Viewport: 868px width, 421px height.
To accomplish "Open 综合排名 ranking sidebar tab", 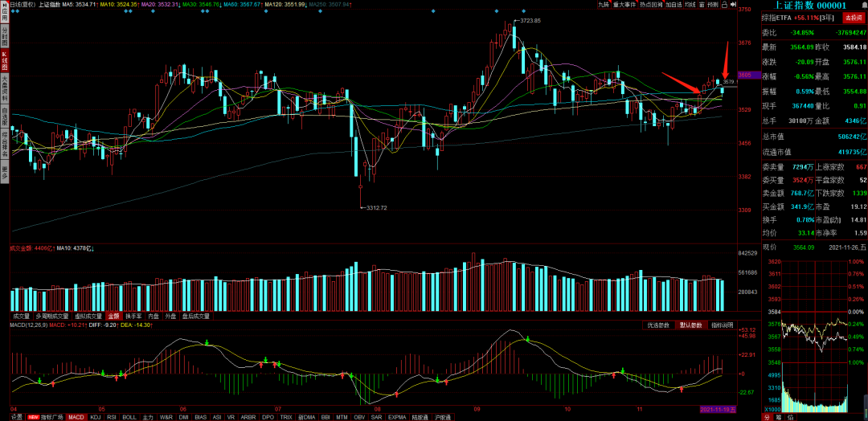I will [x=6, y=143].
